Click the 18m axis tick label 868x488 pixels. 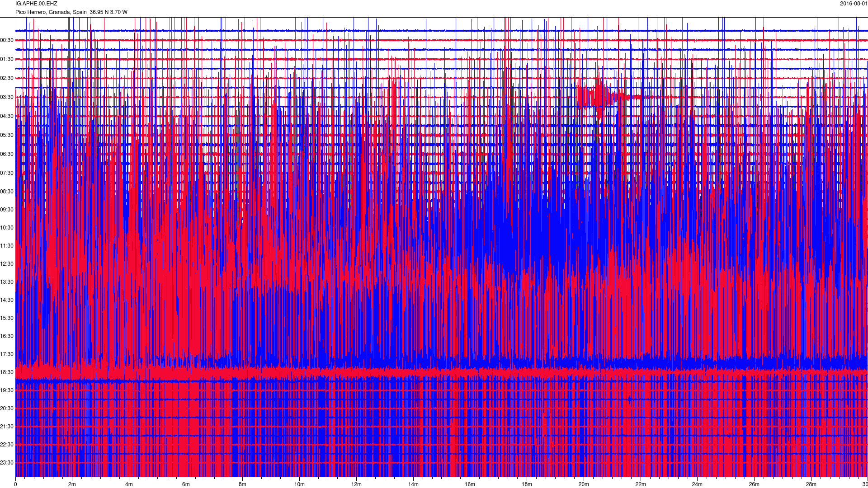click(x=527, y=484)
